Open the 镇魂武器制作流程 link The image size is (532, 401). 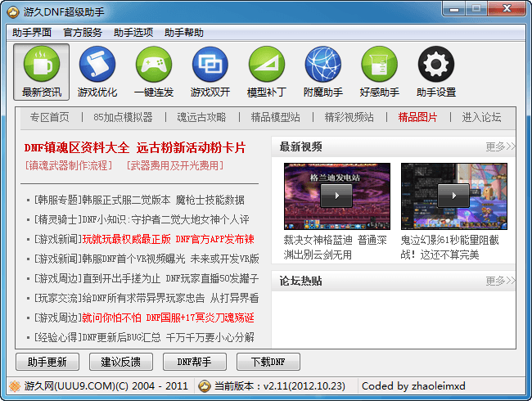coord(68,165)
